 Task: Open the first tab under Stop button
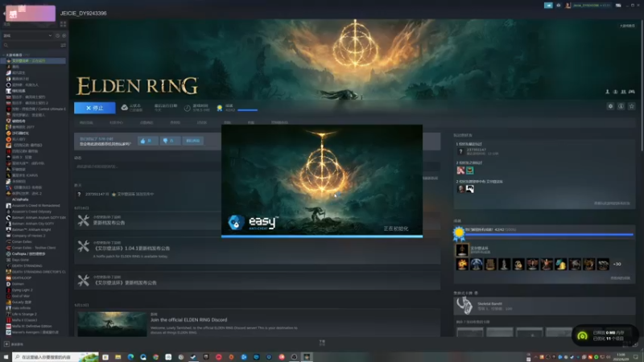(x=86, y=123)
